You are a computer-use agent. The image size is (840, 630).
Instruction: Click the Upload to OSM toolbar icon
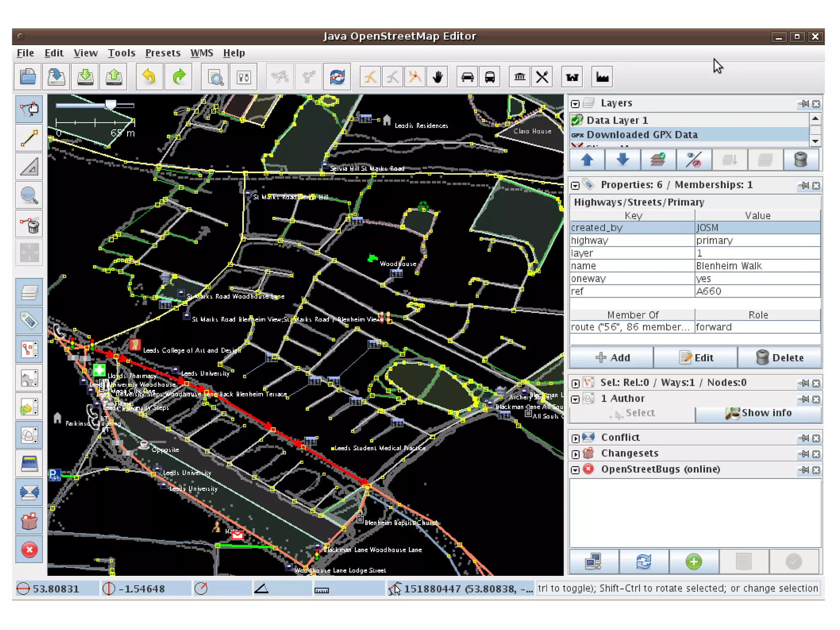pyautogui.click(x=114, y=77)
